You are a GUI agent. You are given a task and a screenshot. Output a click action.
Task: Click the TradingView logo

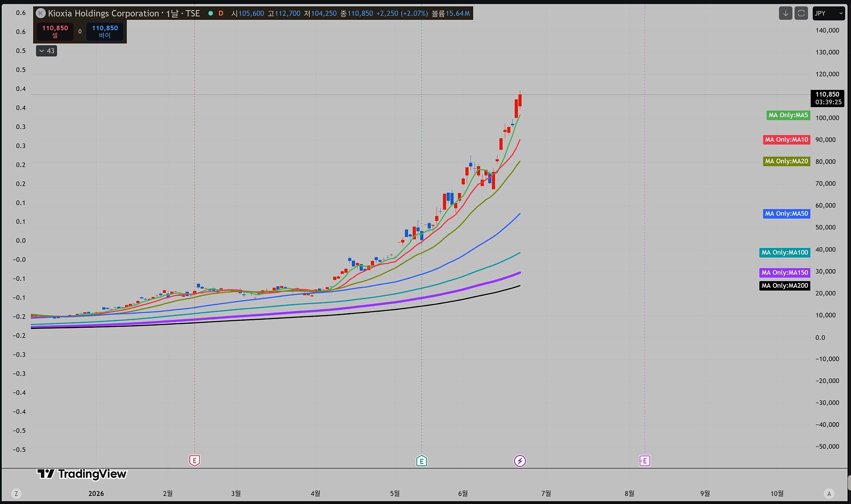[x=82, y=474]
